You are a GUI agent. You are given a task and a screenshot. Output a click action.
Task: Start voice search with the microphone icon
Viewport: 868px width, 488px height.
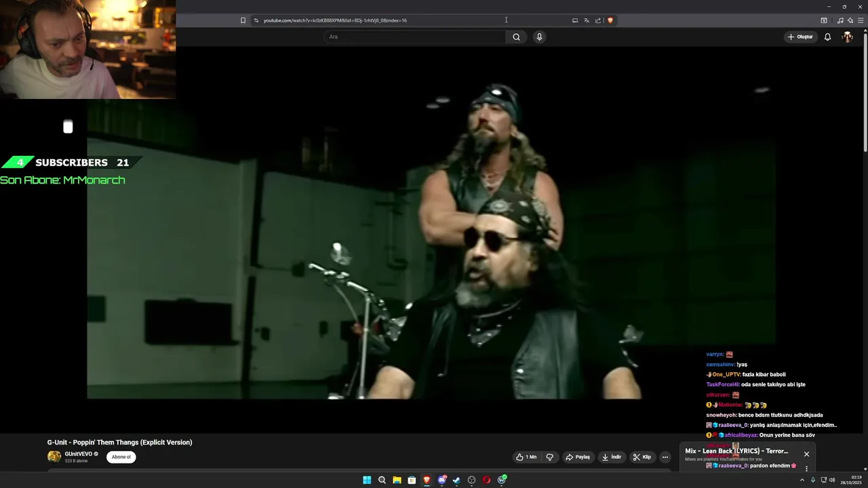tap(539, 37)
